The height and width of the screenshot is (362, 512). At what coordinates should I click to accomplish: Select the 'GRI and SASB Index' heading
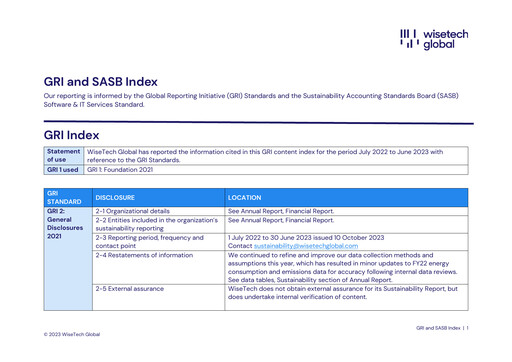[101, 82]
